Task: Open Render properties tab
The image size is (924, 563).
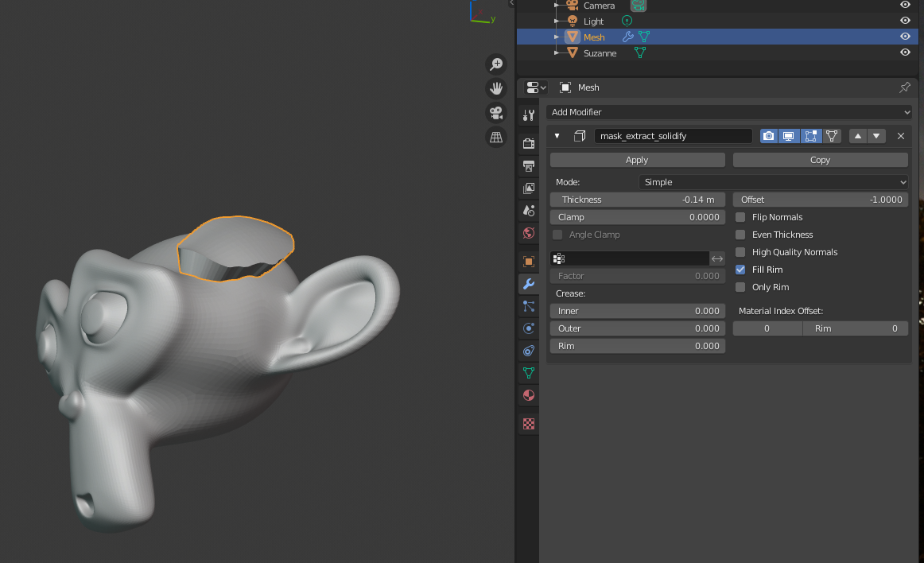Action: (529, 143)
